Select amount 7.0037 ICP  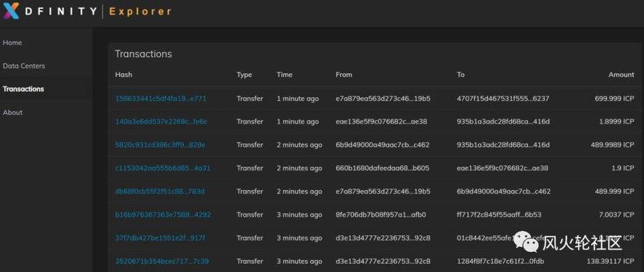(617, 215)
